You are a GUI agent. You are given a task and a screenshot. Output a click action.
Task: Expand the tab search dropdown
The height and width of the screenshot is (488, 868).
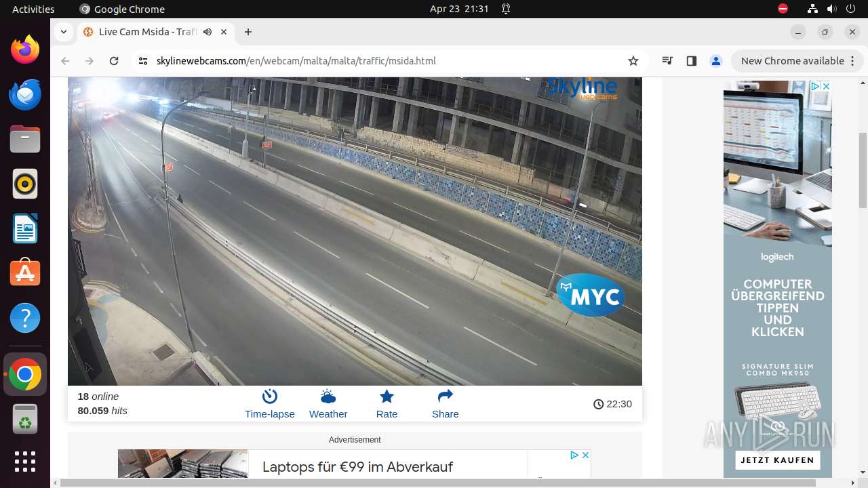[63, 32]
